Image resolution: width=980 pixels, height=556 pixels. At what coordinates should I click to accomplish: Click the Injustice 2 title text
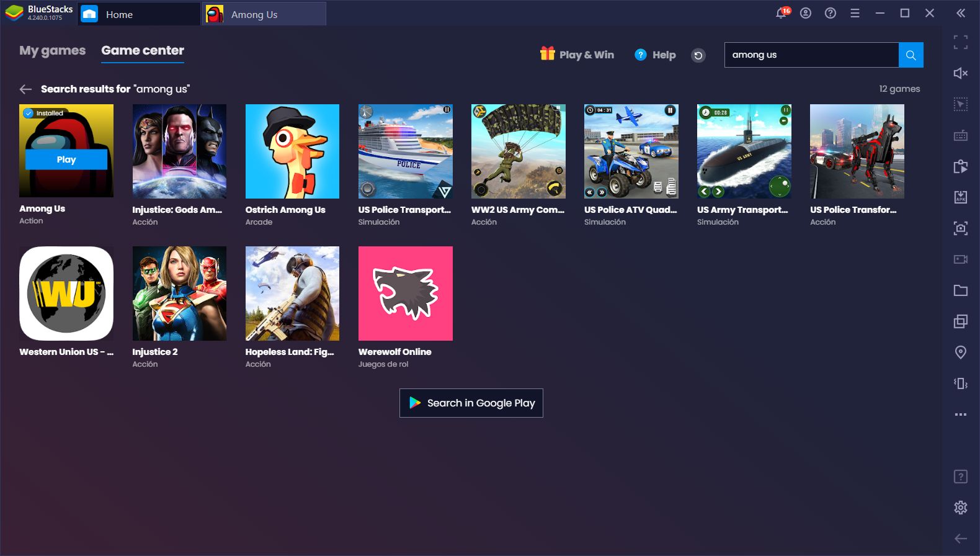(x=155, y=352)
